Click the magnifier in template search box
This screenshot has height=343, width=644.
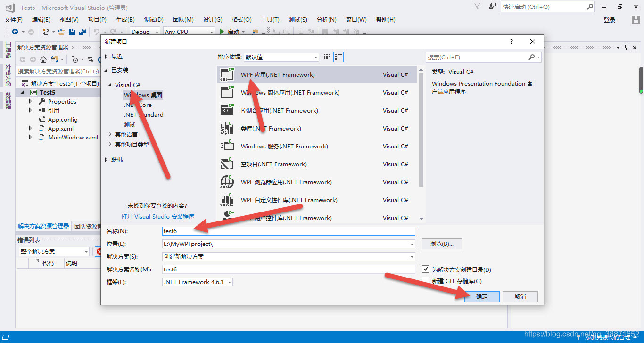click(532, 57)
